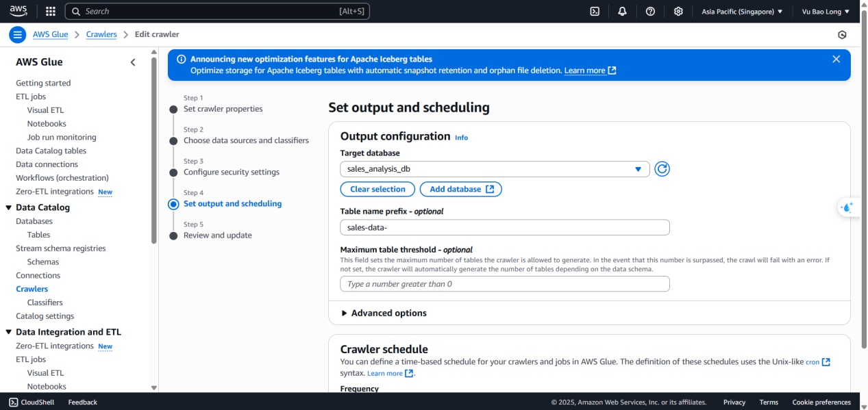Collapse the Data Catalog section
This screenshot has width=868, height=410.
click(9, 207)
